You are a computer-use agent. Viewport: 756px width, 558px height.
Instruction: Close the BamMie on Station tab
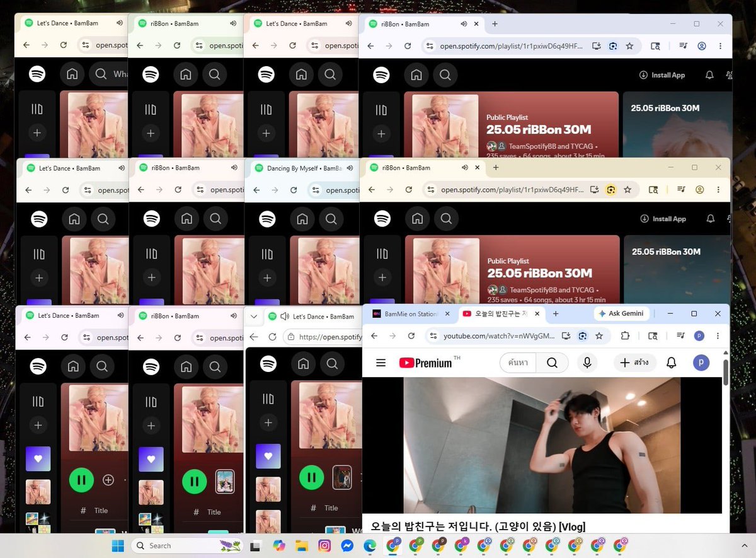[447, 314]
